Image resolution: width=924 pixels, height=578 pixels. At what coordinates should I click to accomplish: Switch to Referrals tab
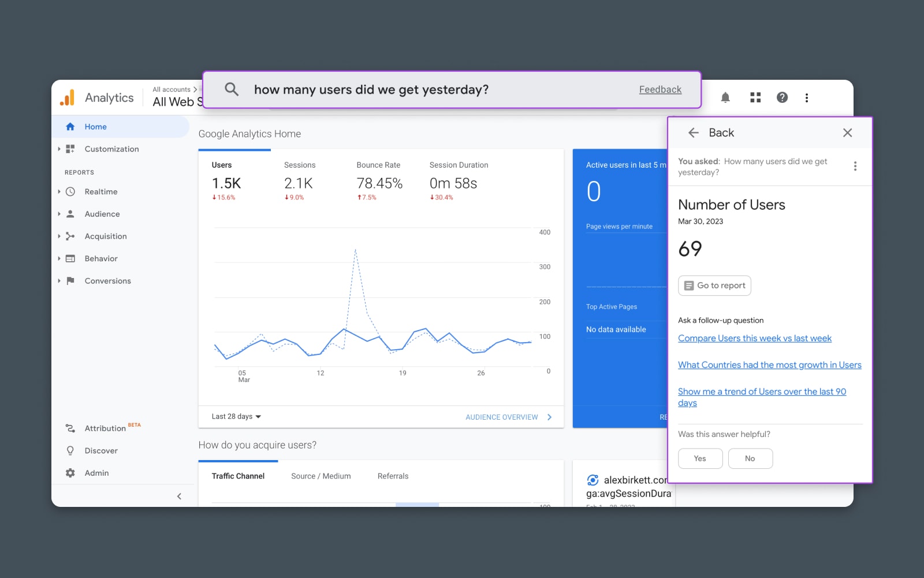pos(393,476)
